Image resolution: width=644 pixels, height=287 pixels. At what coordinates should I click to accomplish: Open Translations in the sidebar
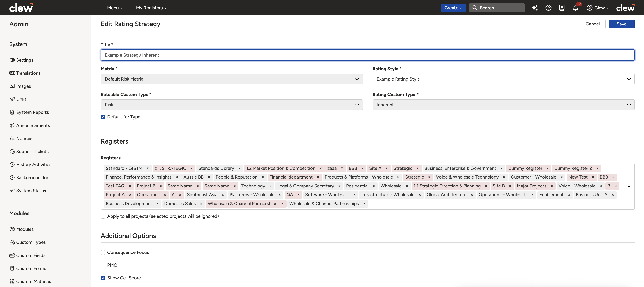point(25,73)
